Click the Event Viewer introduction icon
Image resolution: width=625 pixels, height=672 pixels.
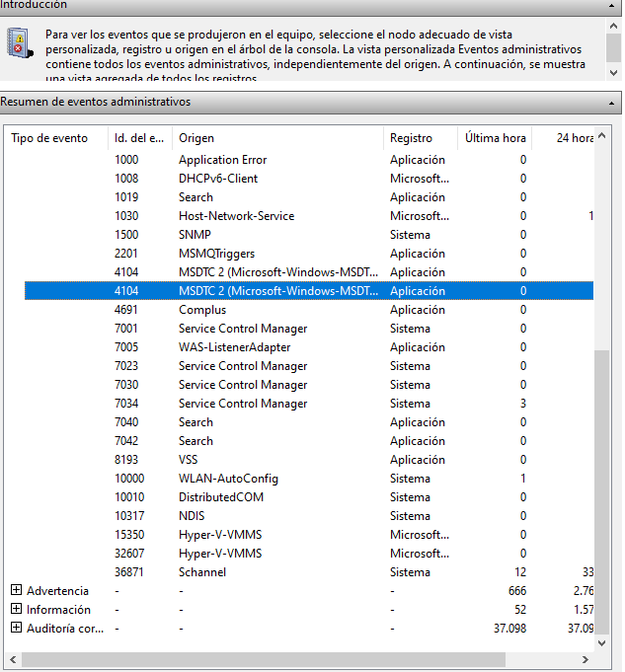pyautogui.click(x=20, y=42)
